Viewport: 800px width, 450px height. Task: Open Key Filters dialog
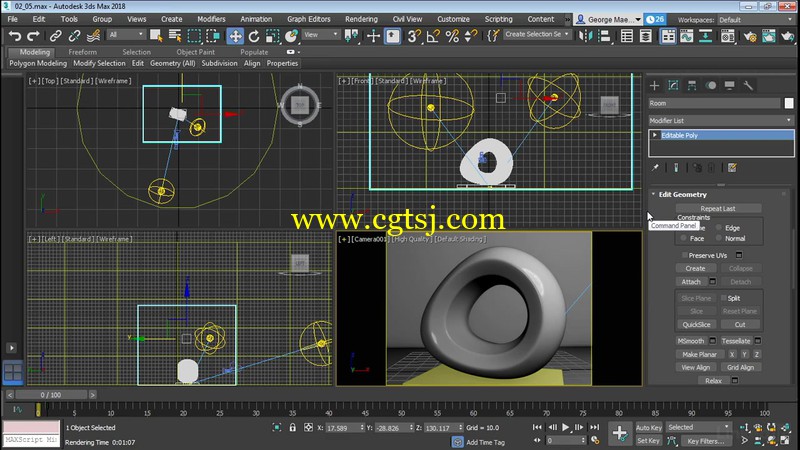[x=706, y=441]
